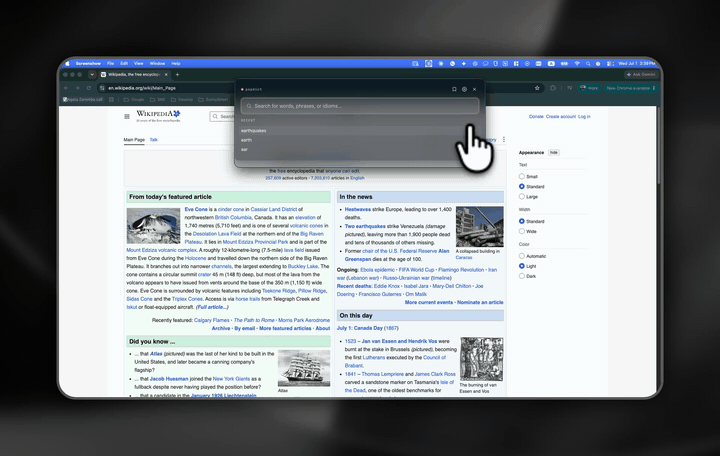This screenshot has height=456, width=720.
Task: Click the browser page scrollbar
Action: [x=658, y=147]
